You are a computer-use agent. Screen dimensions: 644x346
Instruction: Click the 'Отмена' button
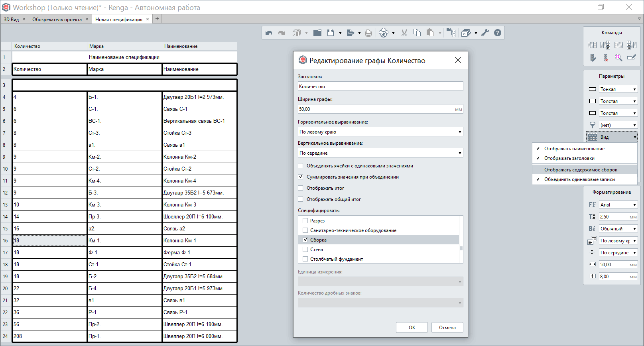tap(447, 328)
